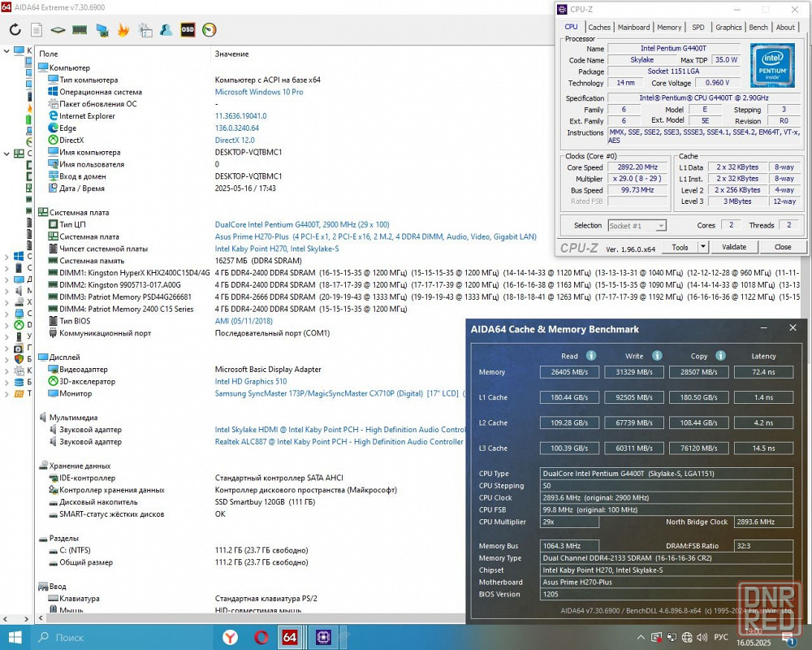Viewport: 812px width, 650px height.
Task: Open the gears-and-checklist toolbar icon
Action: click(x=145, y=30)
